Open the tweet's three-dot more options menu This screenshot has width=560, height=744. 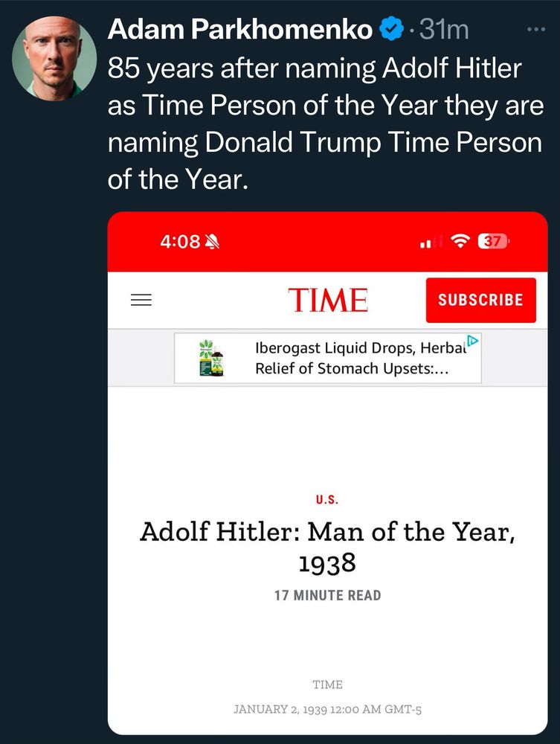(535, 29)
